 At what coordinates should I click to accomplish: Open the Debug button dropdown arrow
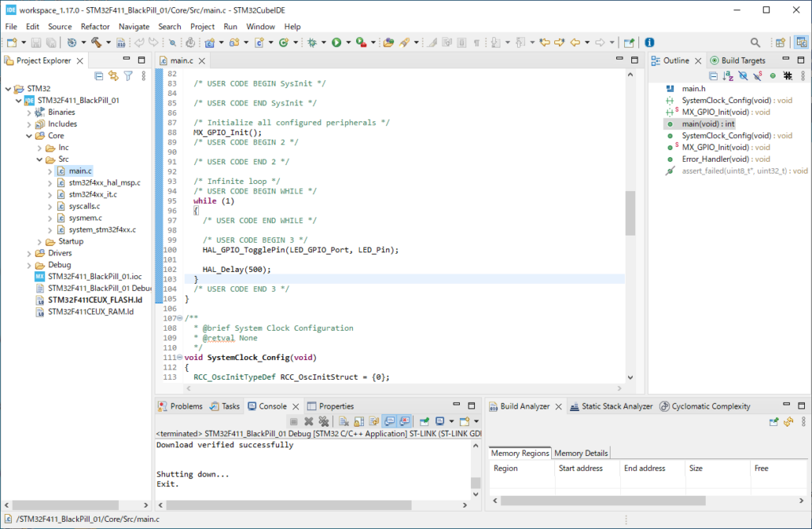pyautogui.click(x=324, y=43)
